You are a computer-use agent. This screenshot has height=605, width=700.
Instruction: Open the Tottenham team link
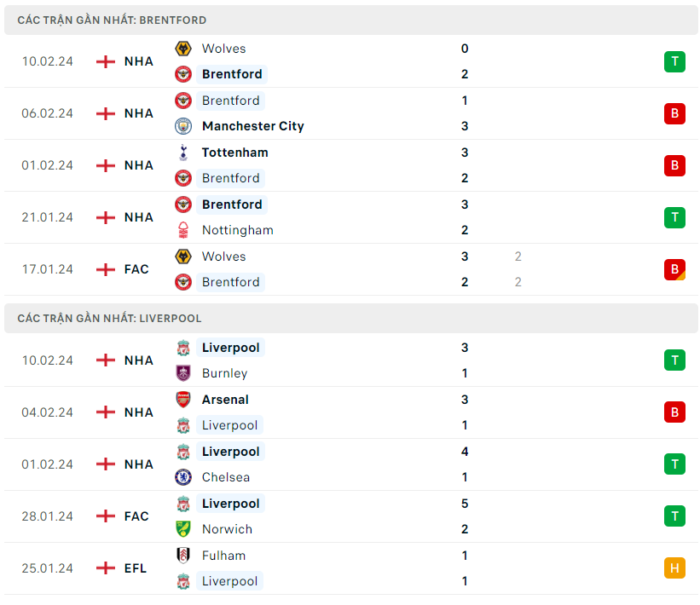pyautogui.click(x=234, y=153)
